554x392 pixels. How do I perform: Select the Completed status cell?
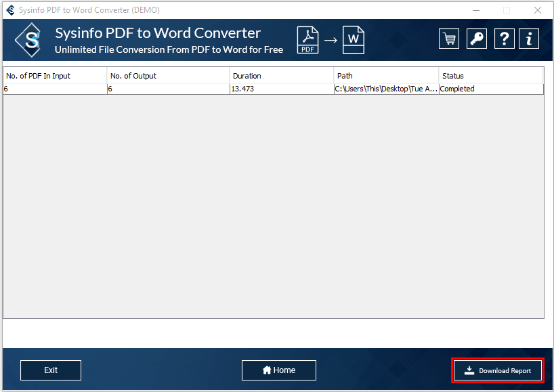click(x=490, y=89)
